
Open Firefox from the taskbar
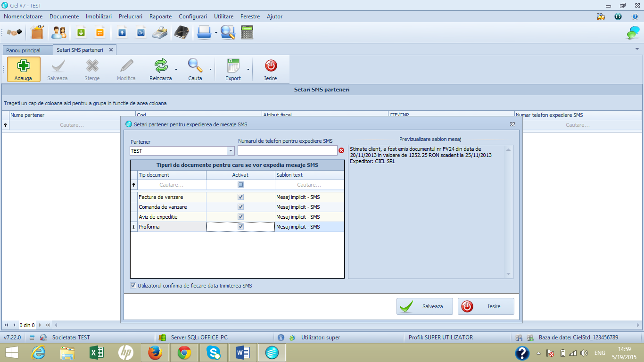(x=155, y=352)
